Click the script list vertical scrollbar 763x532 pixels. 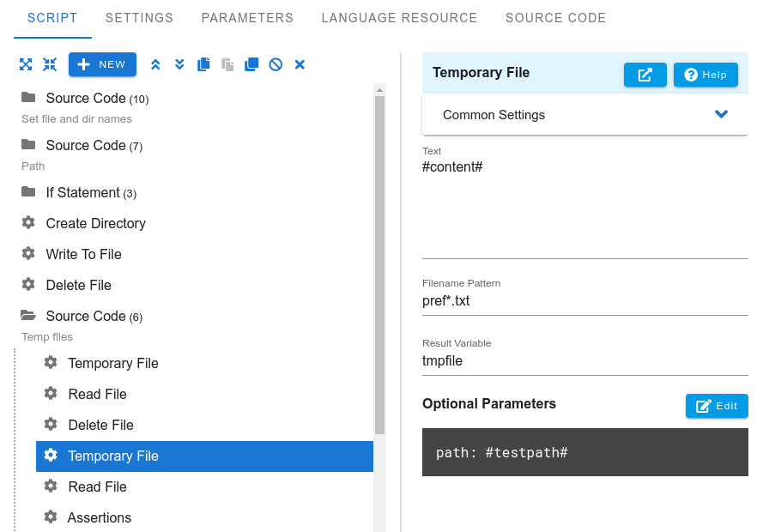point(379,264)
